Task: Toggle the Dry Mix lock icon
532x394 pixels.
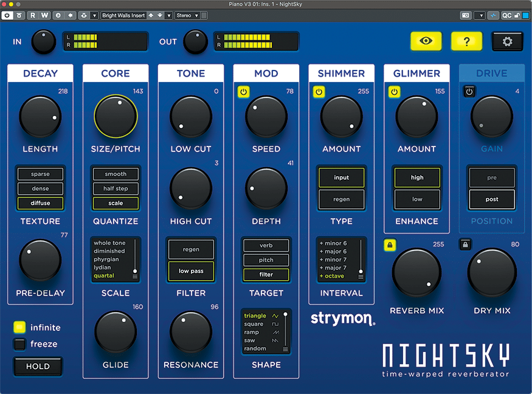Action: point(465,244)
